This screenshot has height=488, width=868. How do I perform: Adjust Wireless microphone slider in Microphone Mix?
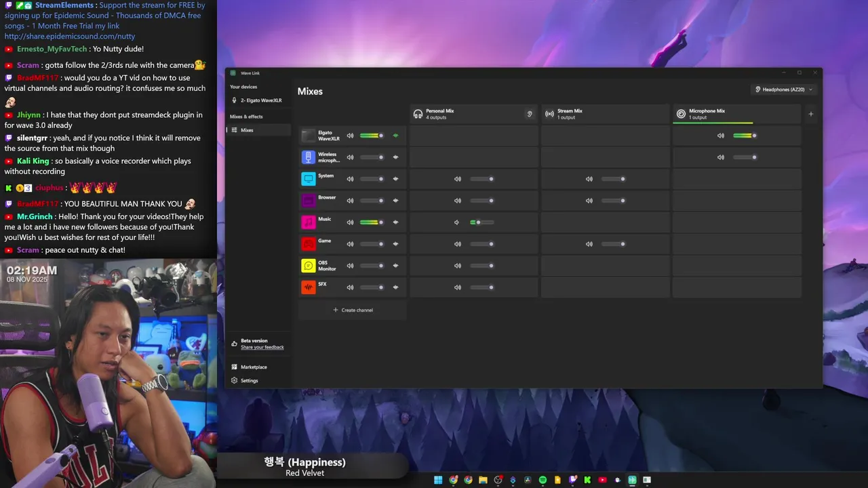[x=745, y=157]
